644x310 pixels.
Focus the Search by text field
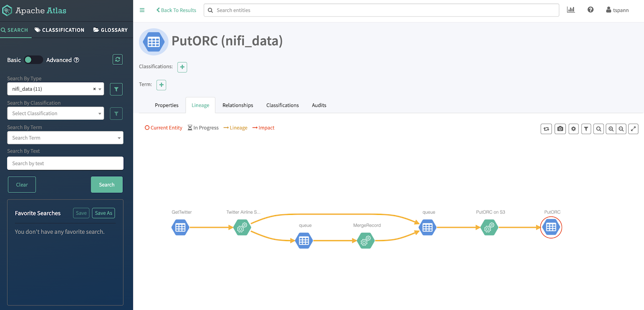pyautogui.click(x=65, y=163)
